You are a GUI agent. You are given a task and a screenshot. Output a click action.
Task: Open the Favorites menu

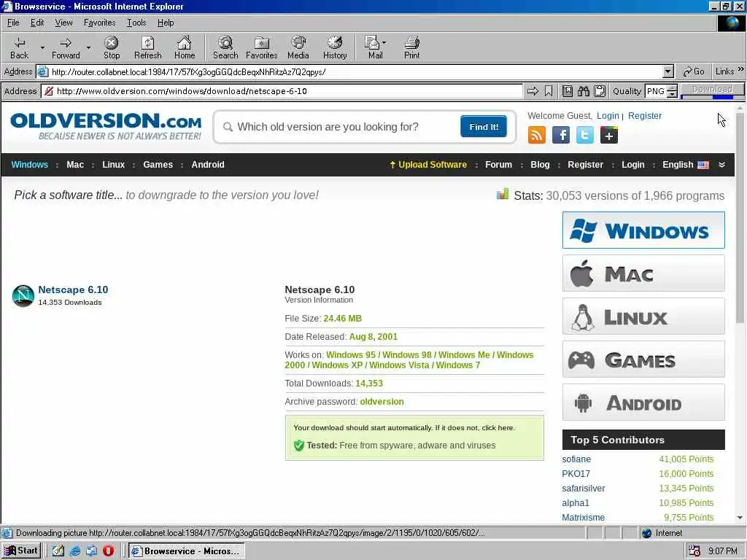[99, 23]
